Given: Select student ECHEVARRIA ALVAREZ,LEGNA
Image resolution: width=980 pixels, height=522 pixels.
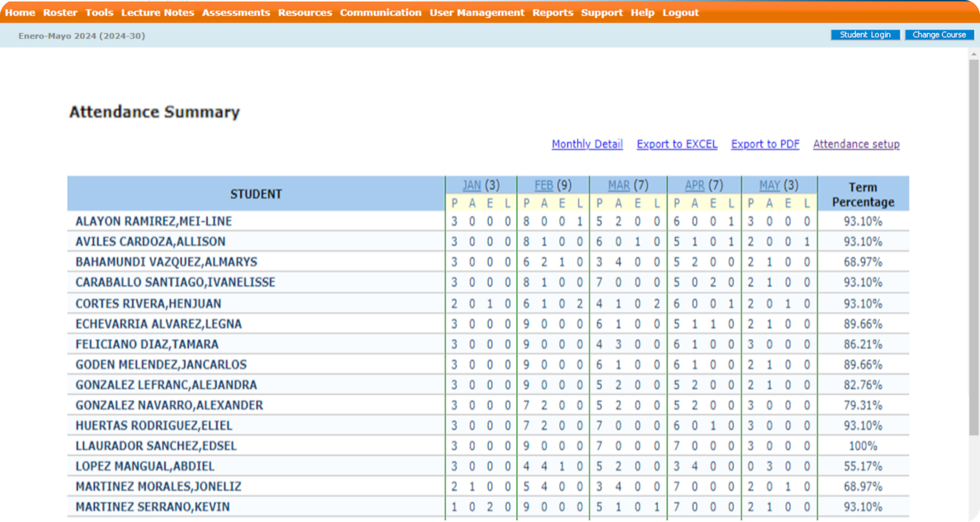Looking at the screenshot, I should pos(159,324).
